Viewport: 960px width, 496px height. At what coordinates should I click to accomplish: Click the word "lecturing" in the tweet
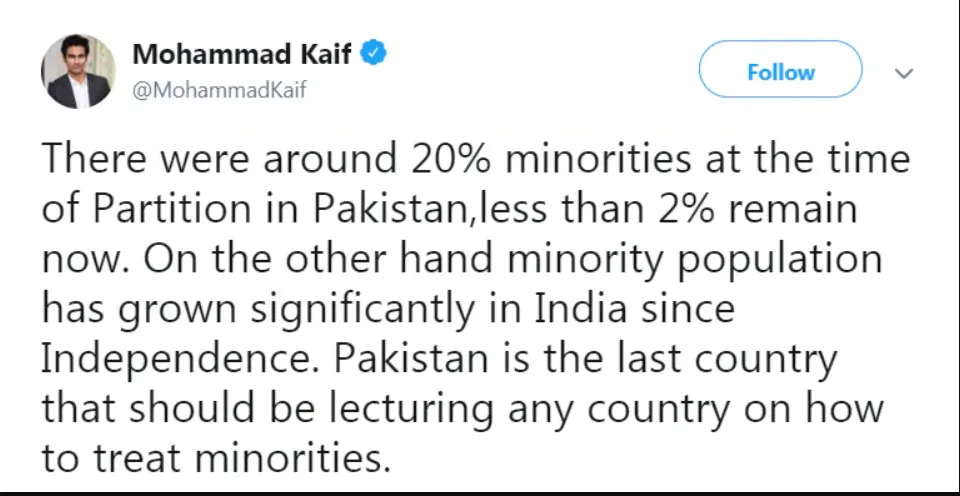[422, 411]
